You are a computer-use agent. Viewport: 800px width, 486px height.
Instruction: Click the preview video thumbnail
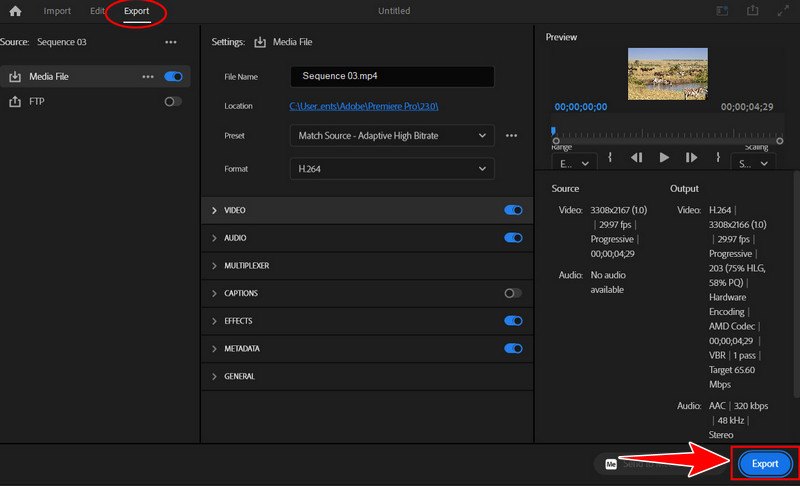(x=667, y=74)
